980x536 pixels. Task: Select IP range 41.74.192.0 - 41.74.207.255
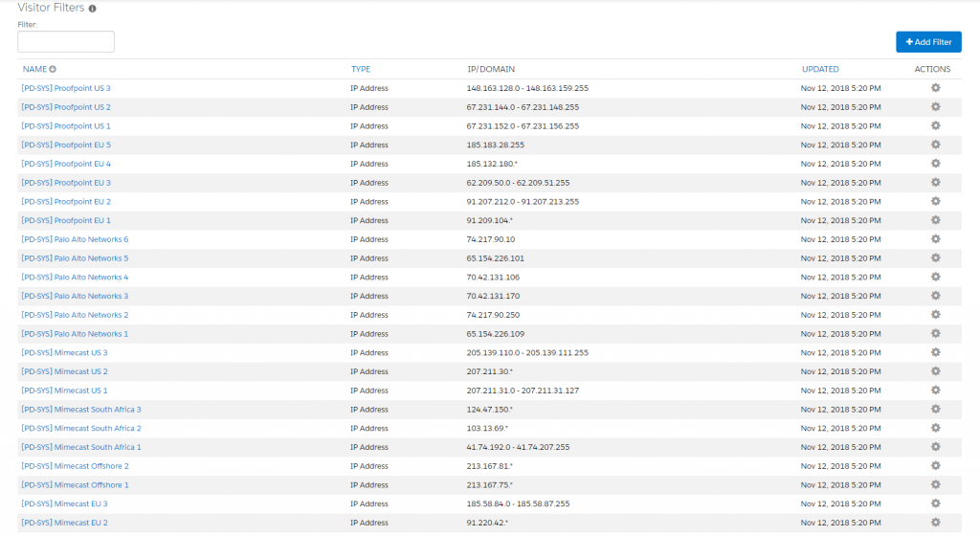point(518,447)
